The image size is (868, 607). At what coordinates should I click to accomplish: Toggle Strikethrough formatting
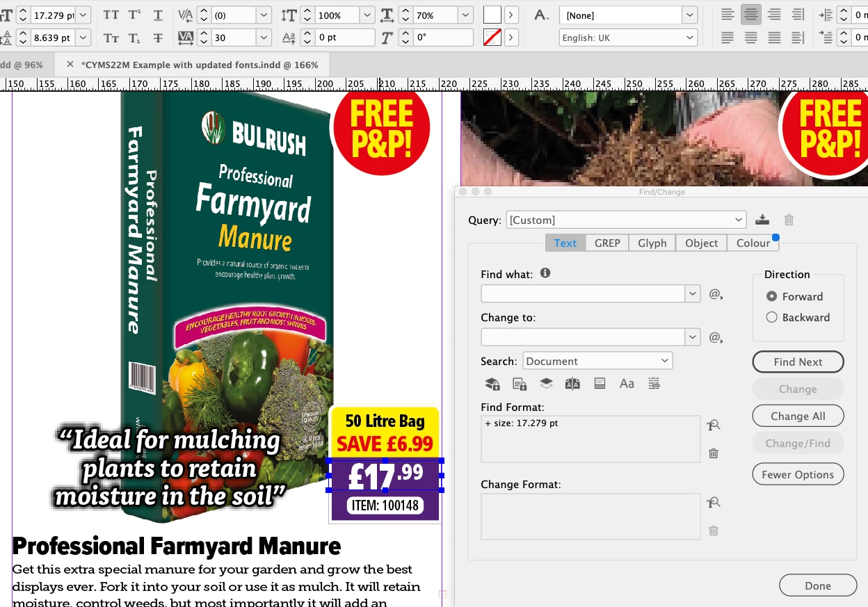tap(158, 38)
